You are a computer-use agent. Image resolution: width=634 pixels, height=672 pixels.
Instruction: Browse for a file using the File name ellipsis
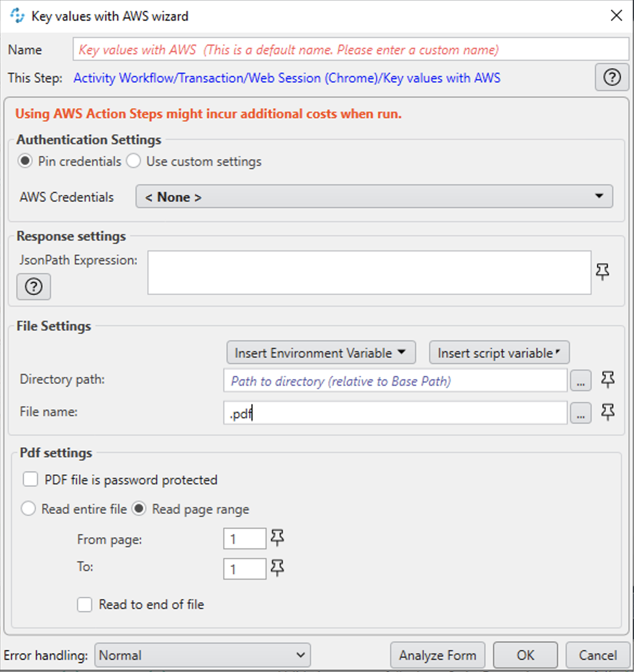click(580, 413)
